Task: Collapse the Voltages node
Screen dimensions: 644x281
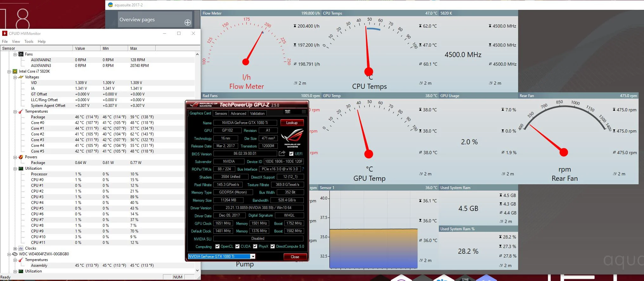Action: (x=15, y=77)
